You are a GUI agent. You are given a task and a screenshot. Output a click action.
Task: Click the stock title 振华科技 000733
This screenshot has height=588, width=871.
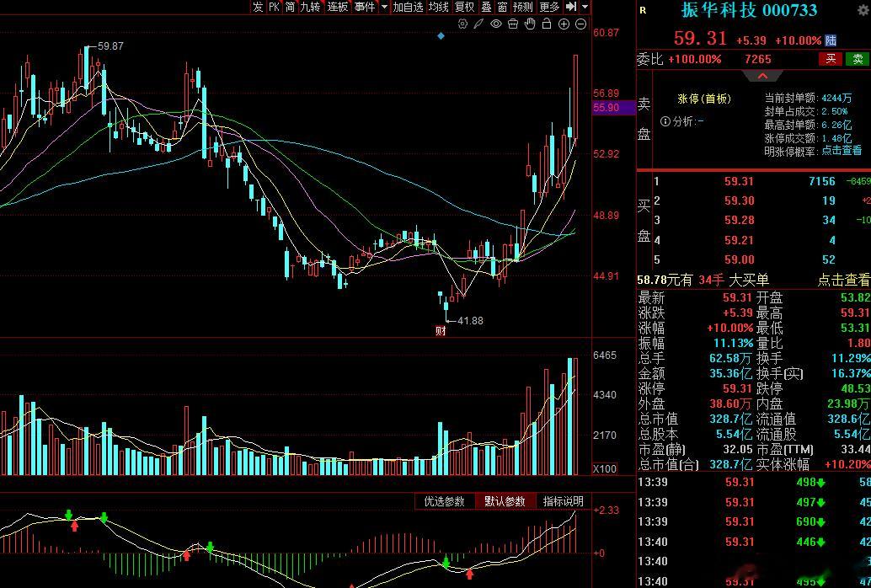tap(749, 10)
